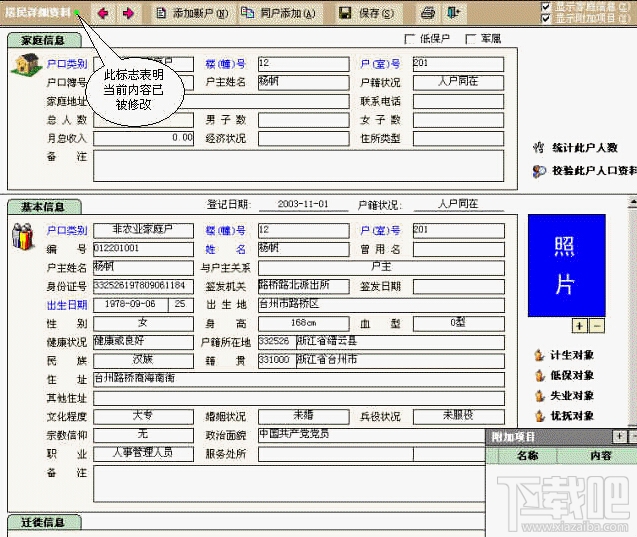Click the 添加新户 document icon
The image size is (637, 537).
point(161,13)
